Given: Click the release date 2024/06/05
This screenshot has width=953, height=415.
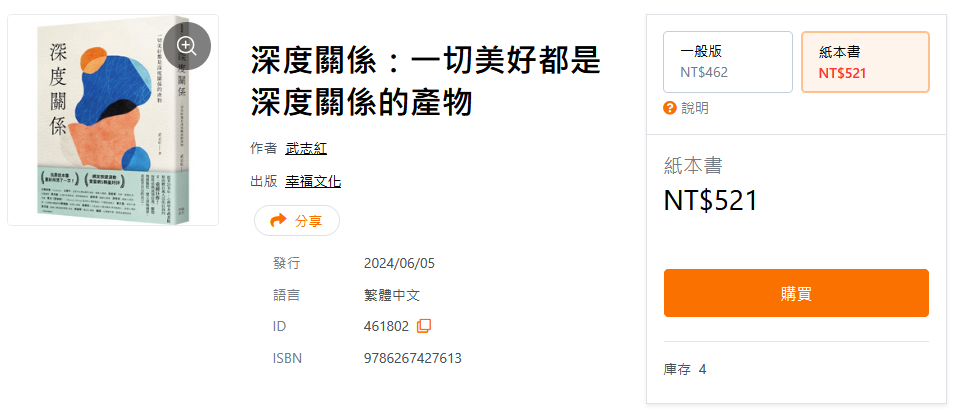Looking at the screenshot, I should 399,264.
